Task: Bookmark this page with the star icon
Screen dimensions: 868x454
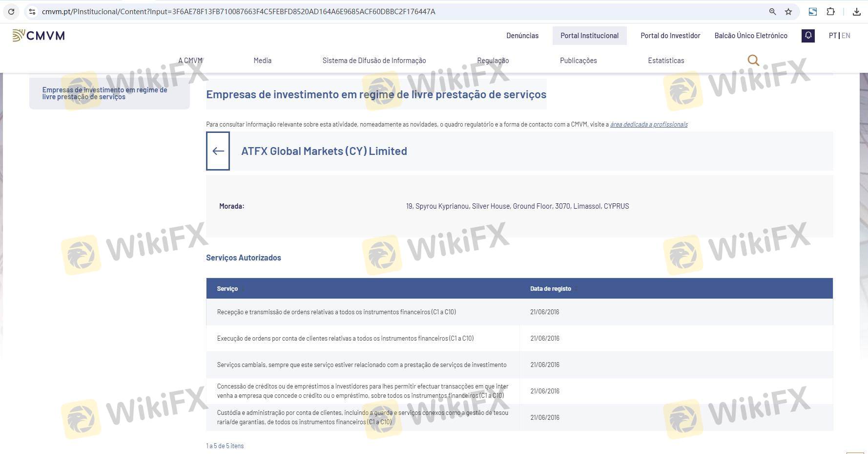Action: point(788,12)
